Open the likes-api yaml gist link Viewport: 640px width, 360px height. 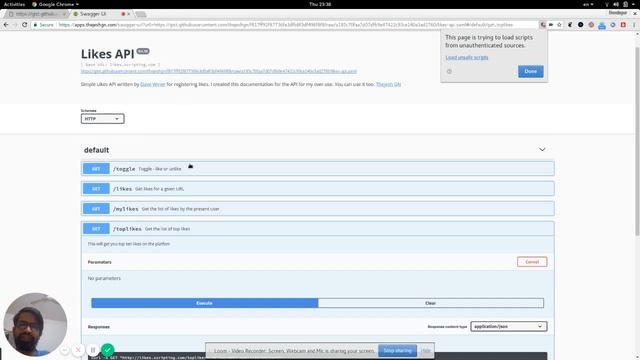219,71
